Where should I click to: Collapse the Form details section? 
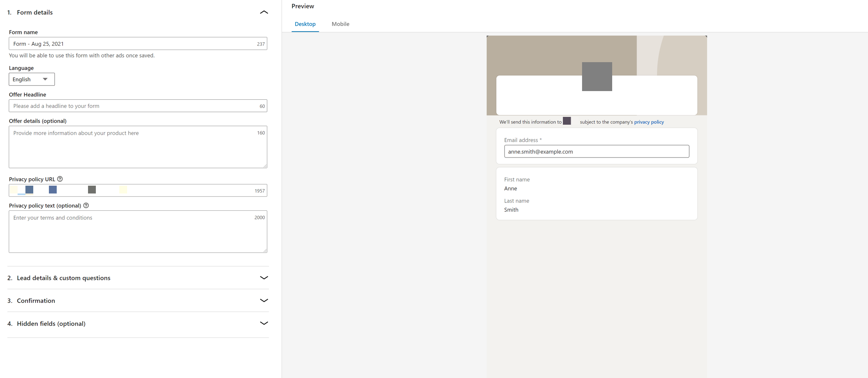point(264,12)
